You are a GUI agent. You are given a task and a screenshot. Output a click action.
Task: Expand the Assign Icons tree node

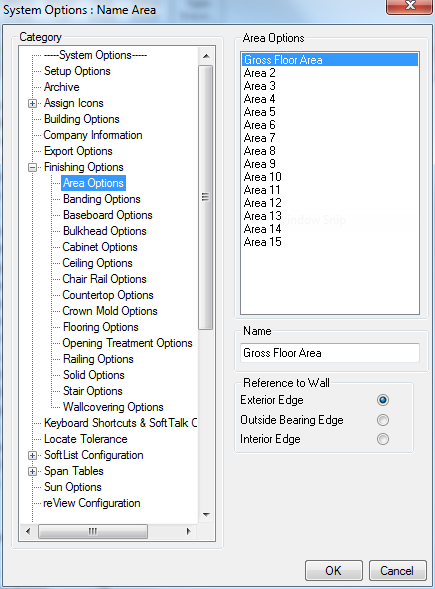[x=33, y=103]
